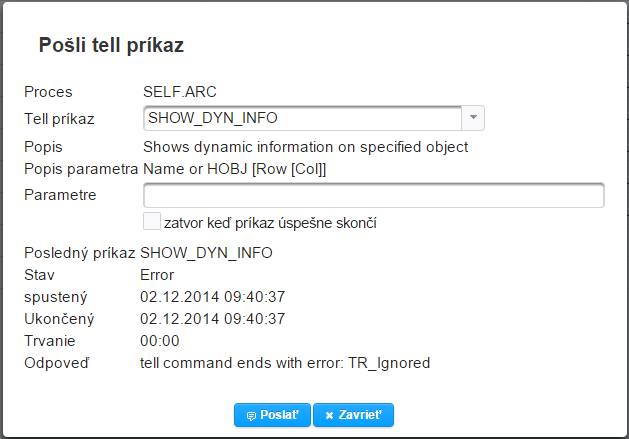Click the command description text under Popis

(305, 147)
